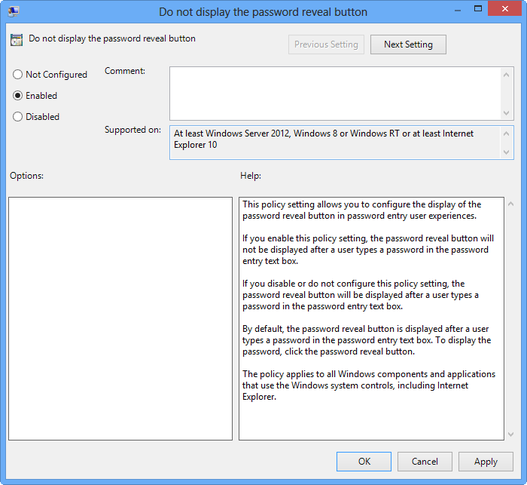Apply the policy changes

(486, 461)
